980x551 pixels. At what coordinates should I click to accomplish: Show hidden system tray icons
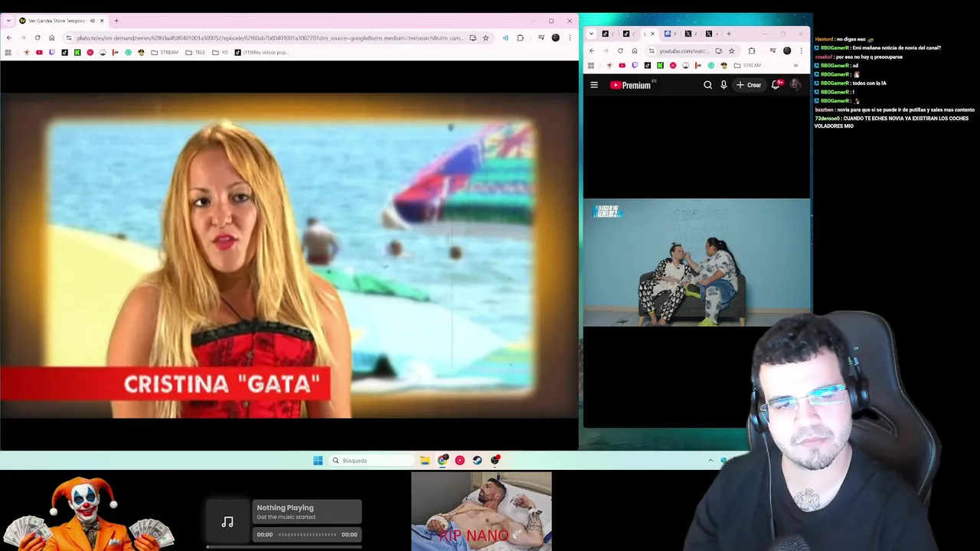click(710, 460)
